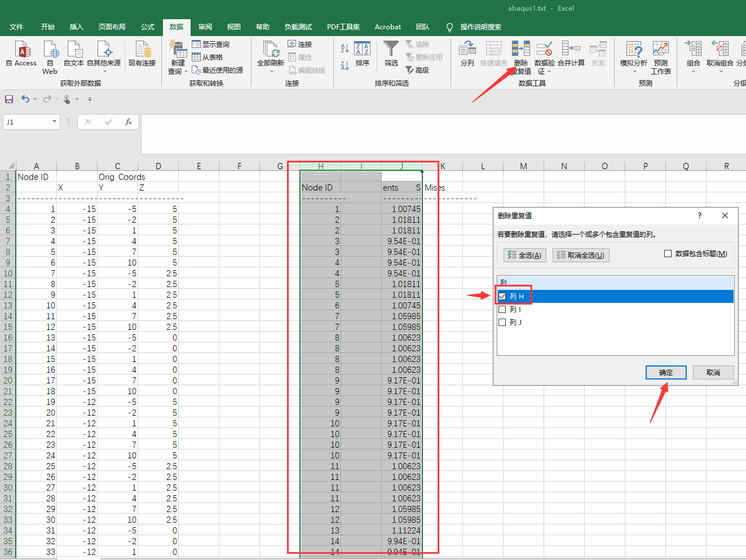Open 最近使用的源 recent sources

[217, 70]
